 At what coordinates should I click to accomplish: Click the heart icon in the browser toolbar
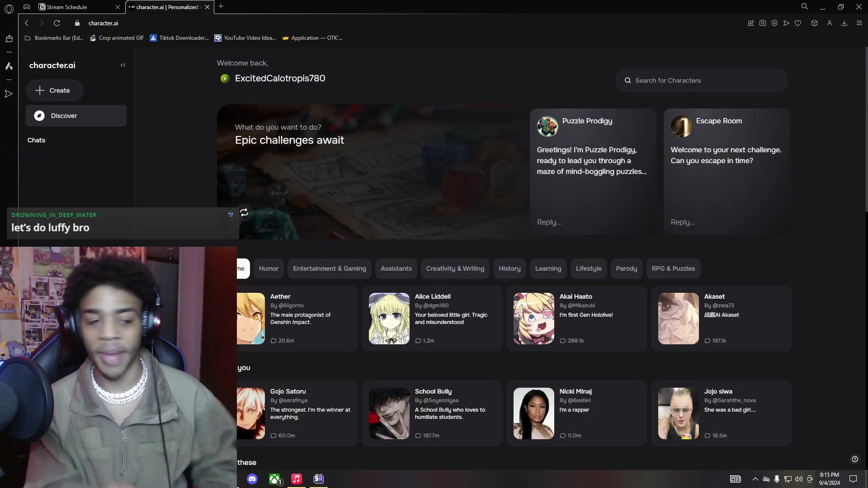(798, 23)
